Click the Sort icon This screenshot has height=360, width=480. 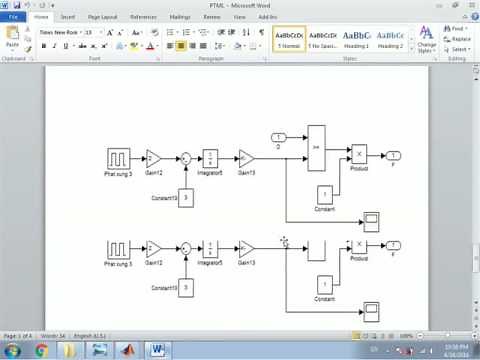click(x=246, y=32)
